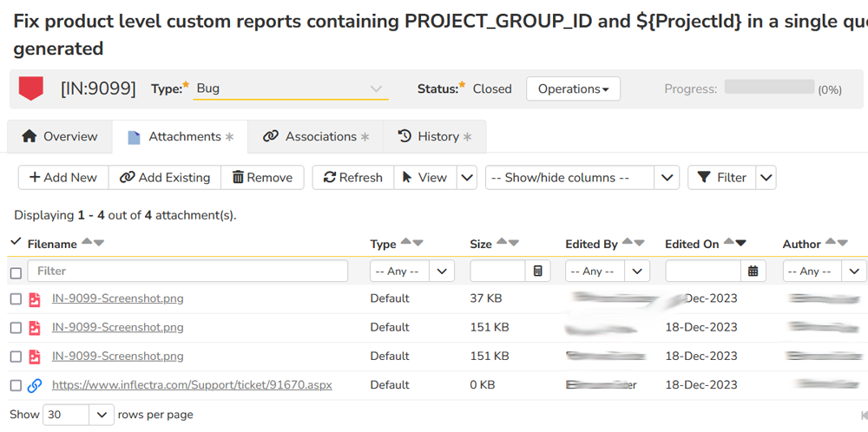Click the Add New button
868x432 pixels.
63,177
